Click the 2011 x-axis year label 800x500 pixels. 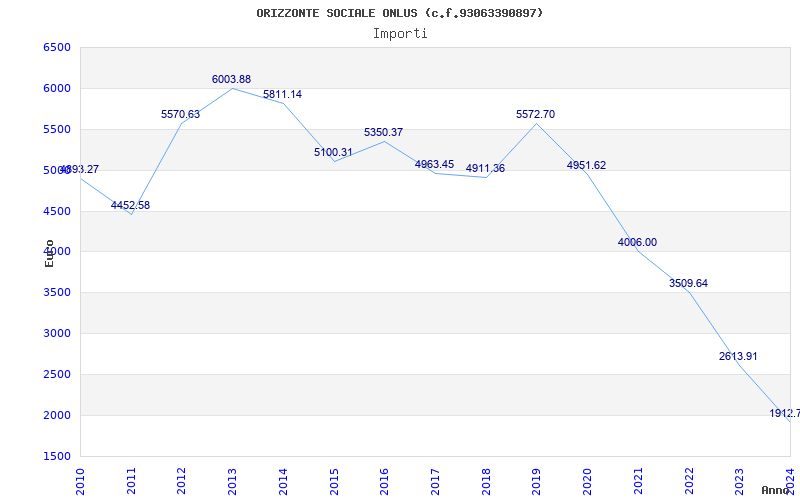(131, 481)
